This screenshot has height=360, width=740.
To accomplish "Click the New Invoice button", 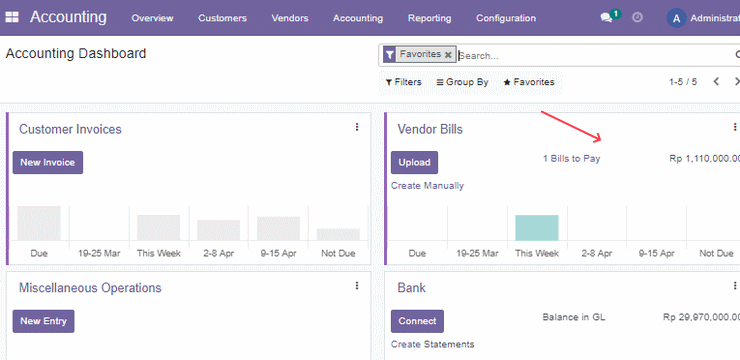I will [x=48, y=162].
